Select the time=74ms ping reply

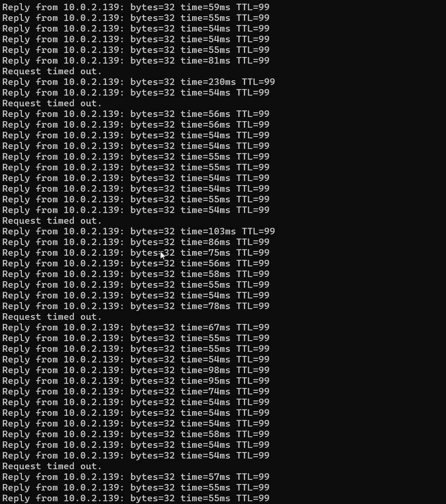click(x=136, y=391)
